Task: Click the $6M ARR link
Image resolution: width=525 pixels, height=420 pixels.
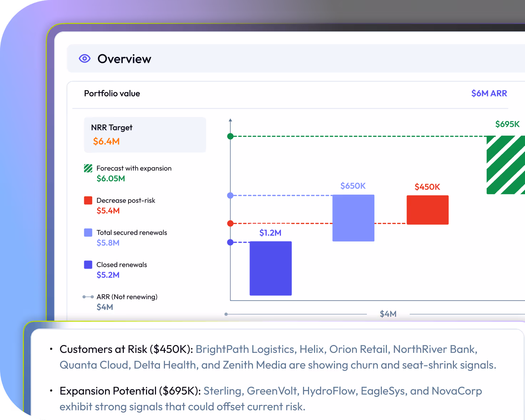Action: click(x=489, y=93)
